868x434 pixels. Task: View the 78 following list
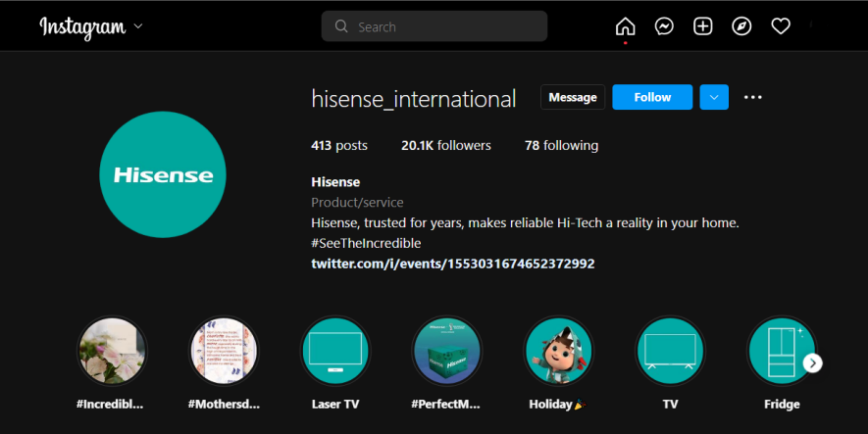click(x=561, y=145)
